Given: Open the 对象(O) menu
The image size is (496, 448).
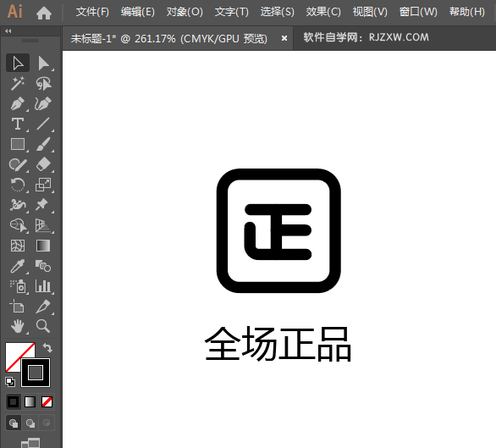Looking at the screenshot, I should tap(185, 12).
